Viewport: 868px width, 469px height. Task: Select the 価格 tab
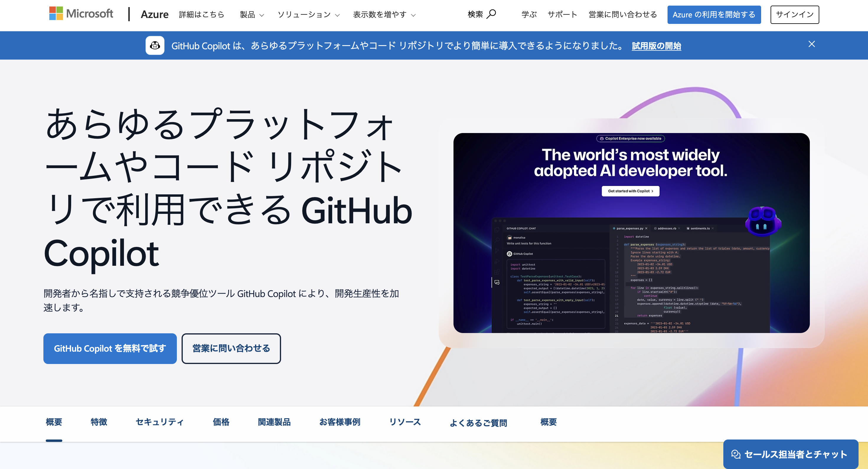pyautogui.click(x=221, y=422)
